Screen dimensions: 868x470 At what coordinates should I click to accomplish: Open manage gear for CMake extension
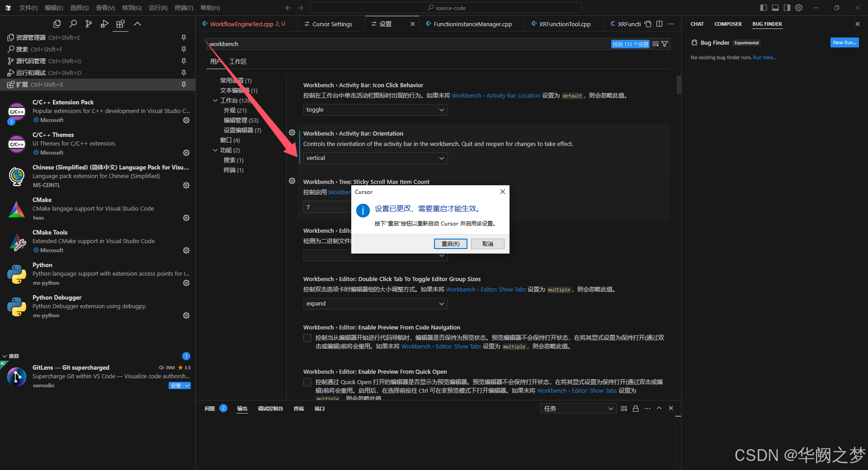[x=186, y=218]
